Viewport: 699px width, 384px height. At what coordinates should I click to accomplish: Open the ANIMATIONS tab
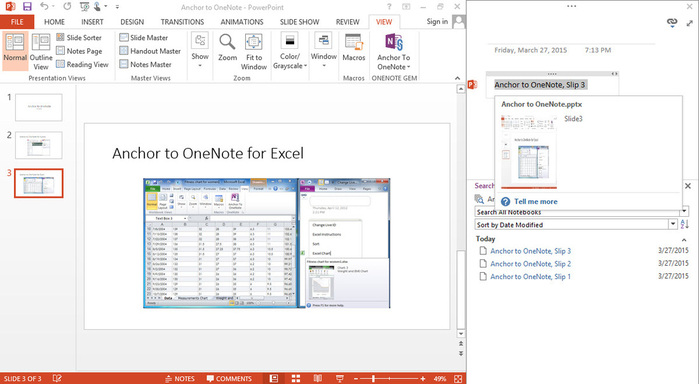coord(242,21)
